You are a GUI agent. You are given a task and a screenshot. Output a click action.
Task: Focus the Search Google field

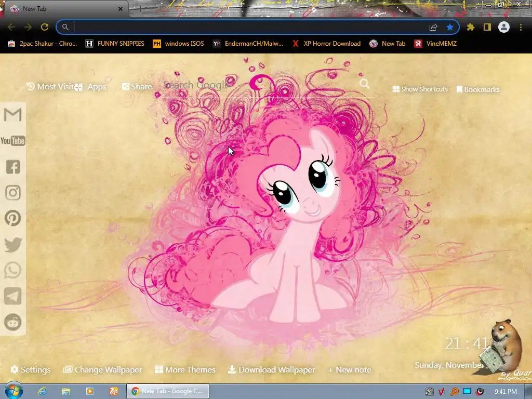point(260,85)
